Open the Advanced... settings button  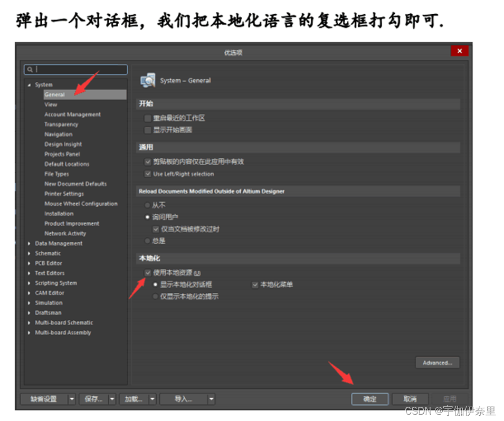pos(437,363)
